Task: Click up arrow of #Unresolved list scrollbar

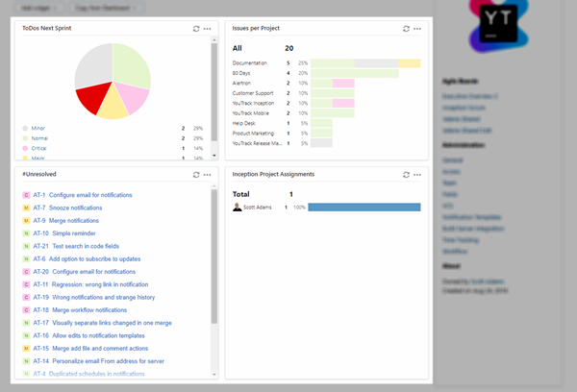Action: pos(214,186)
